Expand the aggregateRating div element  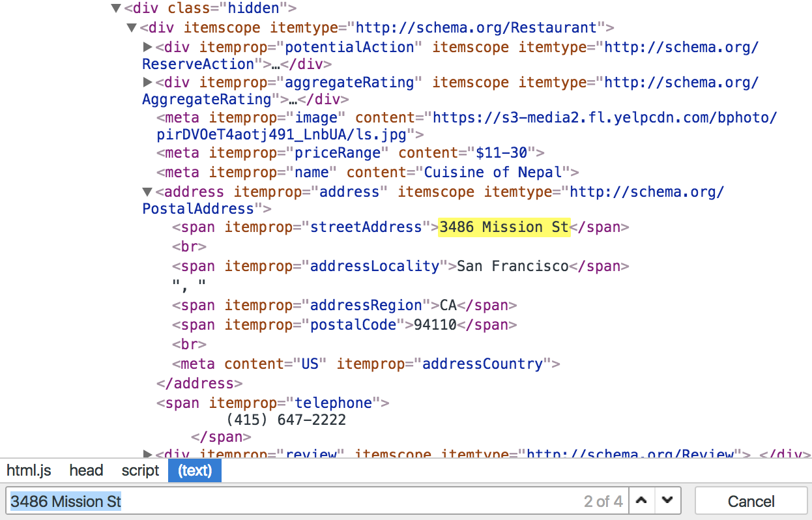[x=147, y=82]
